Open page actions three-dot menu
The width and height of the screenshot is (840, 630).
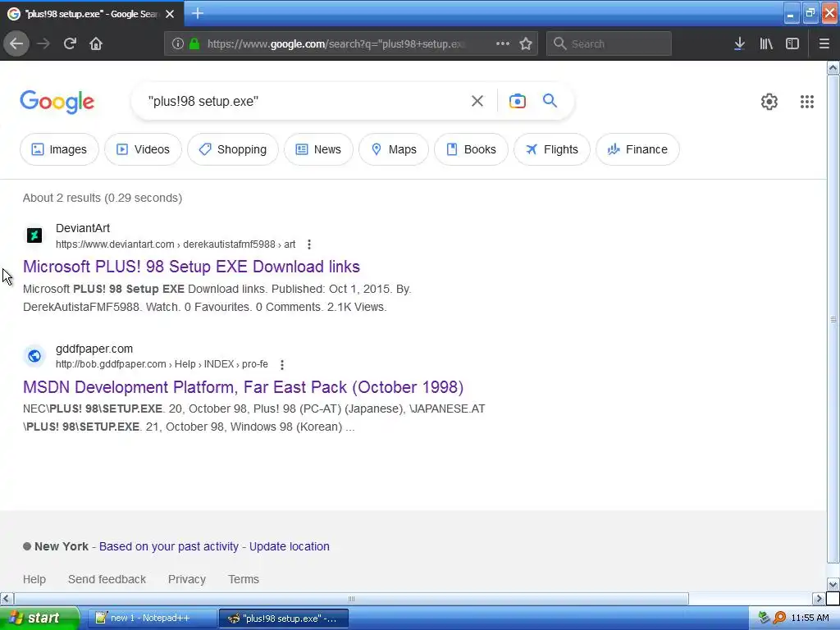click(503, 43)
